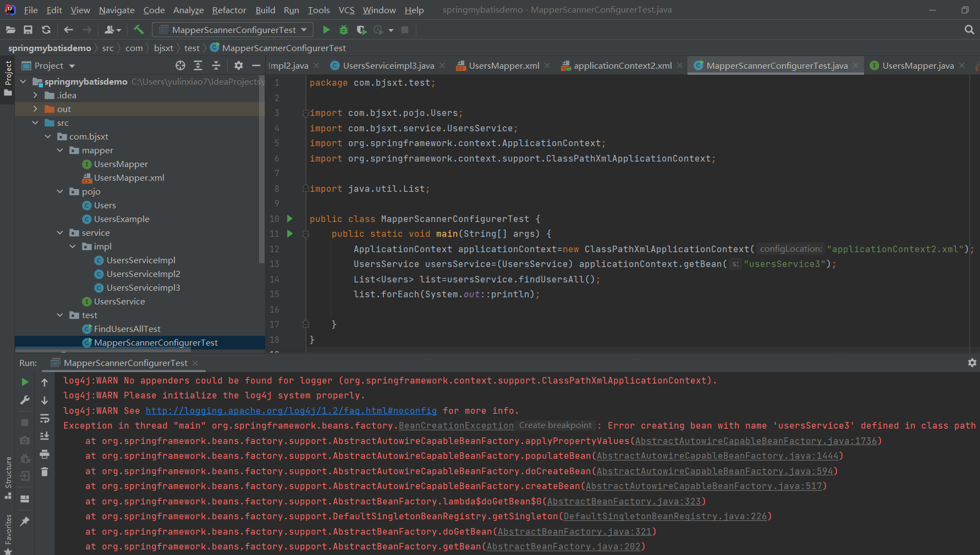Save all files with floppy disk icon
Viewport: 980px width, 555px height.
point(28,30)
